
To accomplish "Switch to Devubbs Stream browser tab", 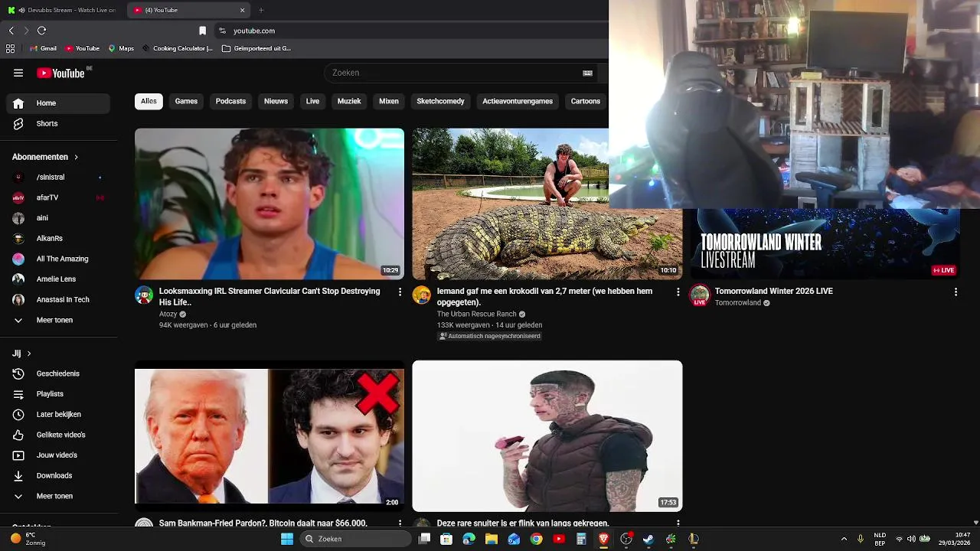I will click(x=61, y=10).
